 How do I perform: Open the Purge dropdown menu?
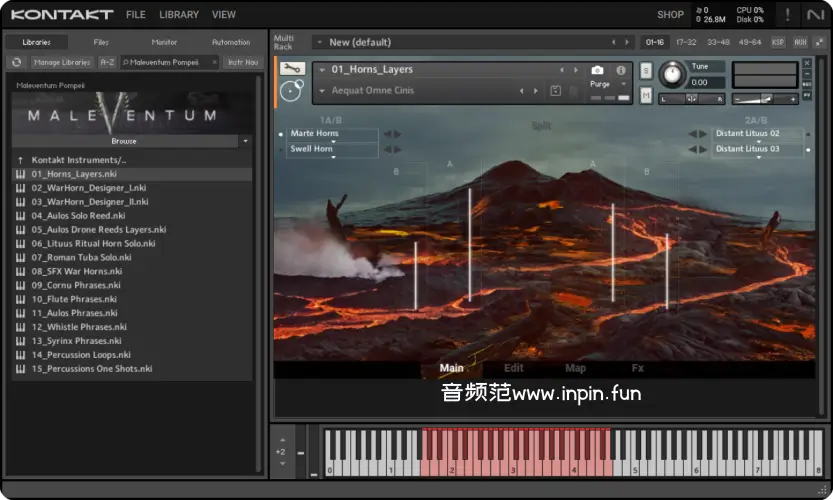click(x=602, y=85)
